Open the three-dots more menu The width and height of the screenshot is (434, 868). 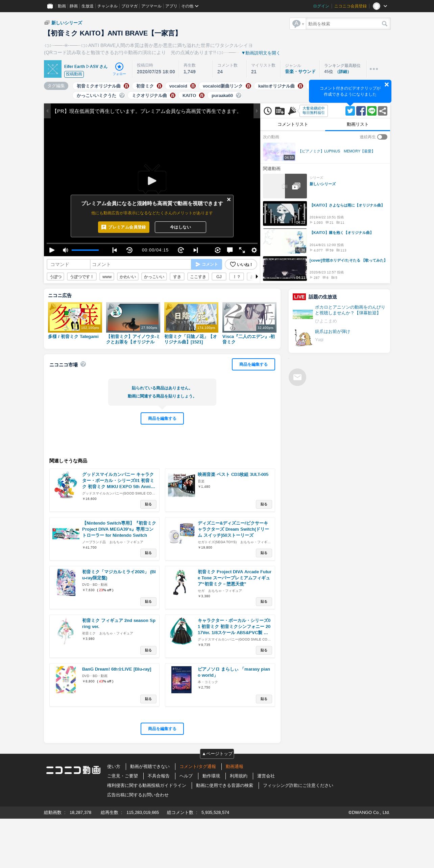click(x=374, y=69)
